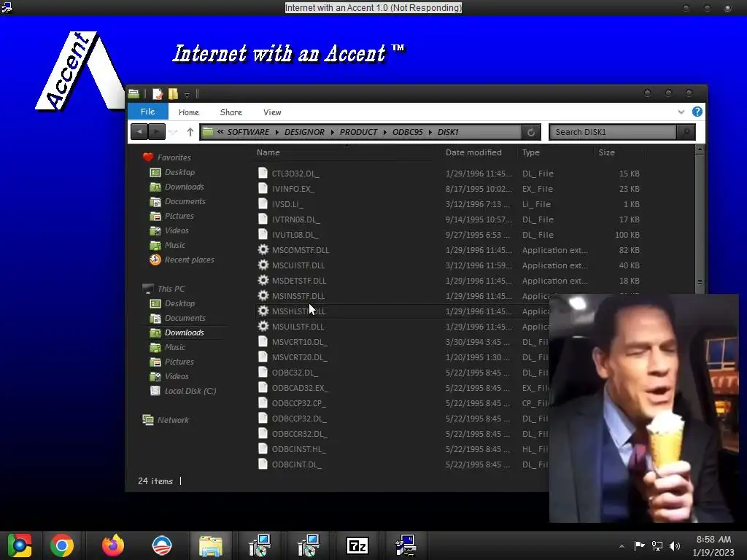
Task: Select PRODUCT in the address path
Action: click(x=358, y=132)
